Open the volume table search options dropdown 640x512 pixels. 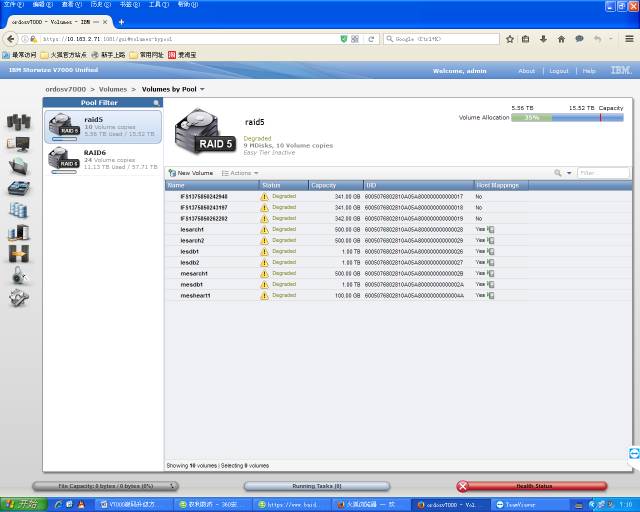pos(562,173)
